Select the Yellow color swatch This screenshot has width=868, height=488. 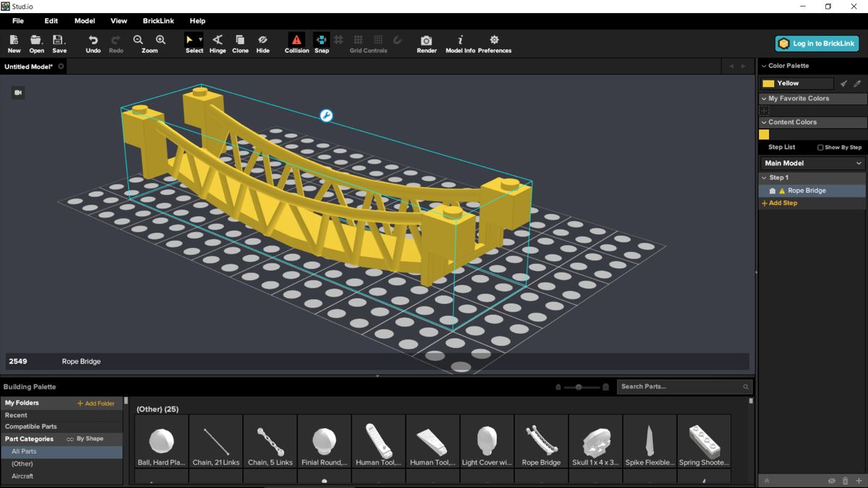pos(768,83)
